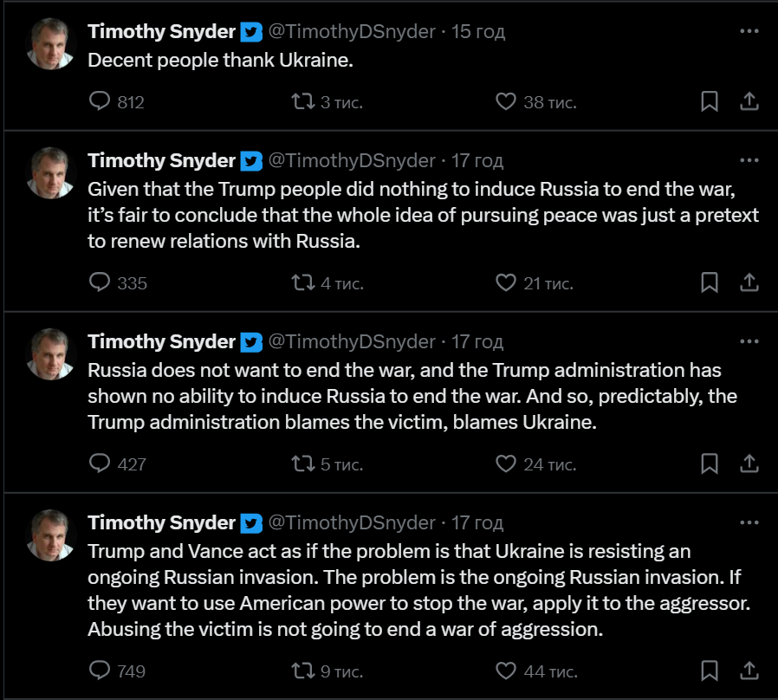778x700 pixels.
Task: Open more options for the 'Decent people' tweet
Action: 749,32
